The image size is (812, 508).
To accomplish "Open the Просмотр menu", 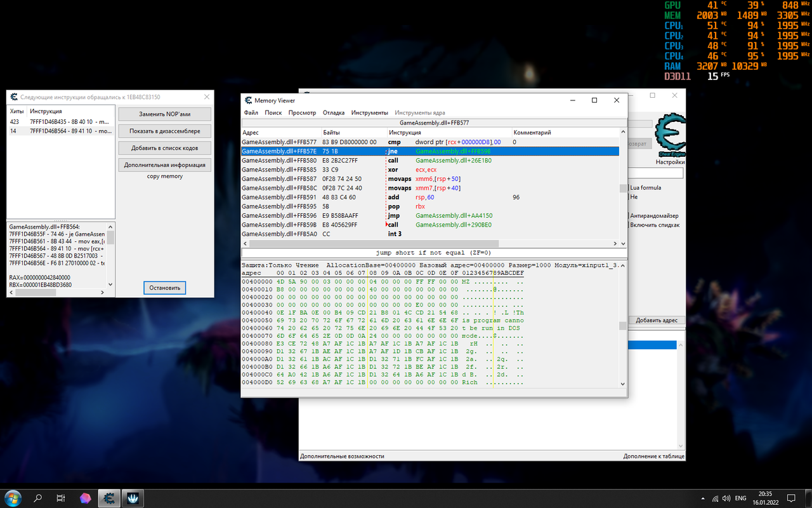I will pos(302,112).
